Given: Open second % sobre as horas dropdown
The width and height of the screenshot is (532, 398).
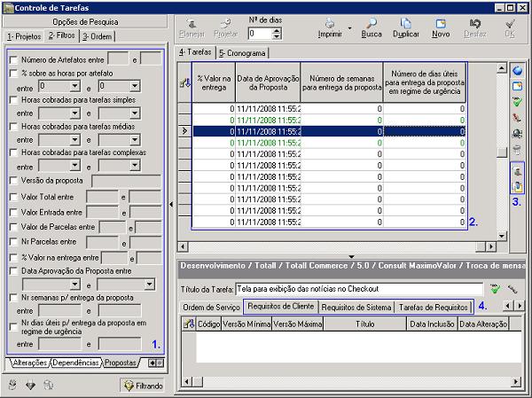Looking at the screenshot, I should tap(135, 86).
